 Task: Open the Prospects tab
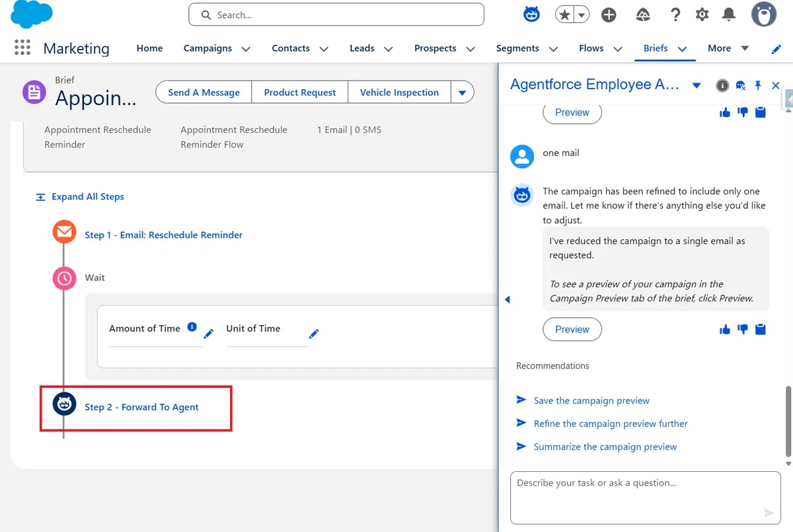pyautogui.click(x=435, y=48)
